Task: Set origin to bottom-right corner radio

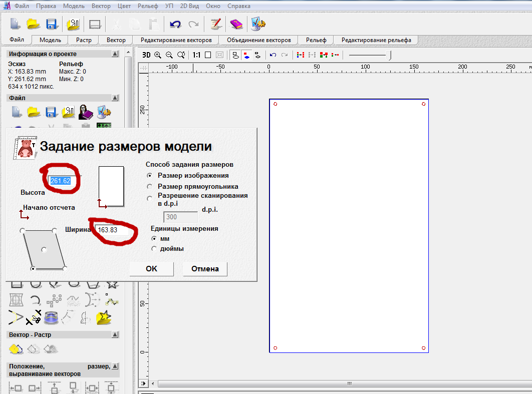Action: pos(65,268)
